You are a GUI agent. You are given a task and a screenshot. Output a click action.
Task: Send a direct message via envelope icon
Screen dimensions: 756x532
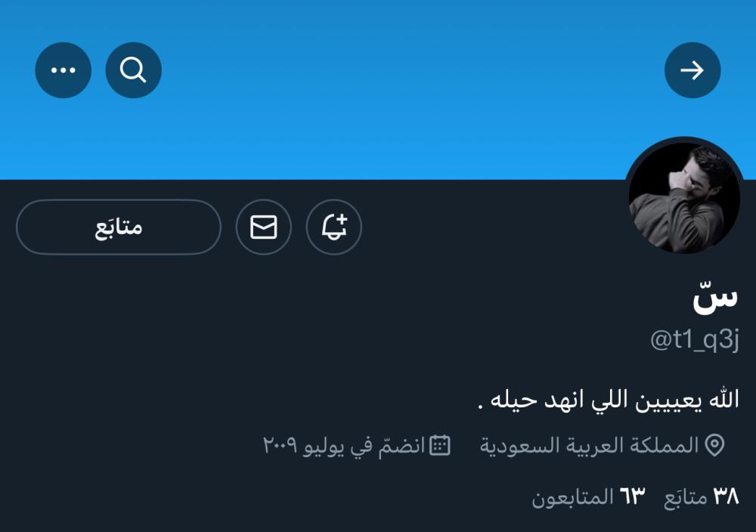pyautogui.click(x=264, y=227)
